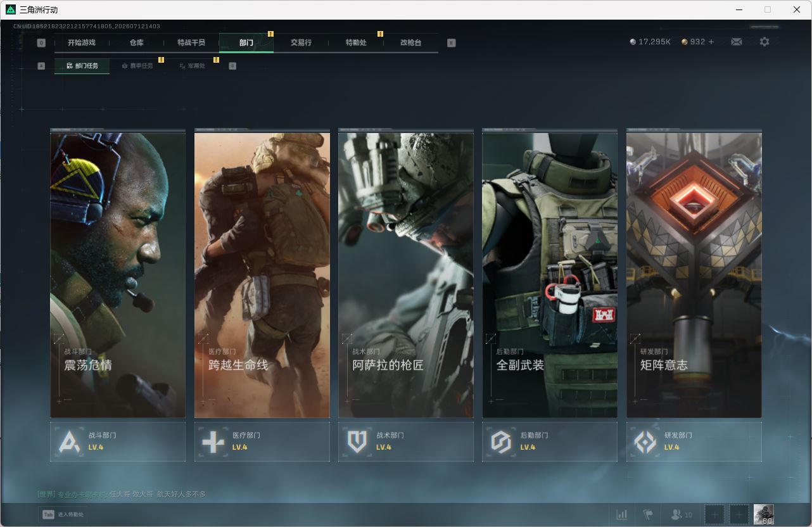The height and width of the screenshot is (527, 812).
Task: Click the notification badge on 特勤处 tab
Action: point(380,34)
